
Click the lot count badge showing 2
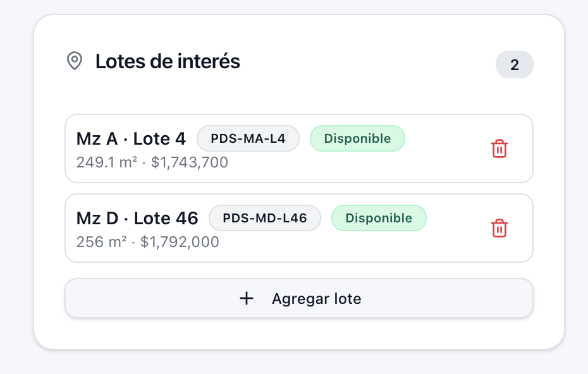[515, 64]
